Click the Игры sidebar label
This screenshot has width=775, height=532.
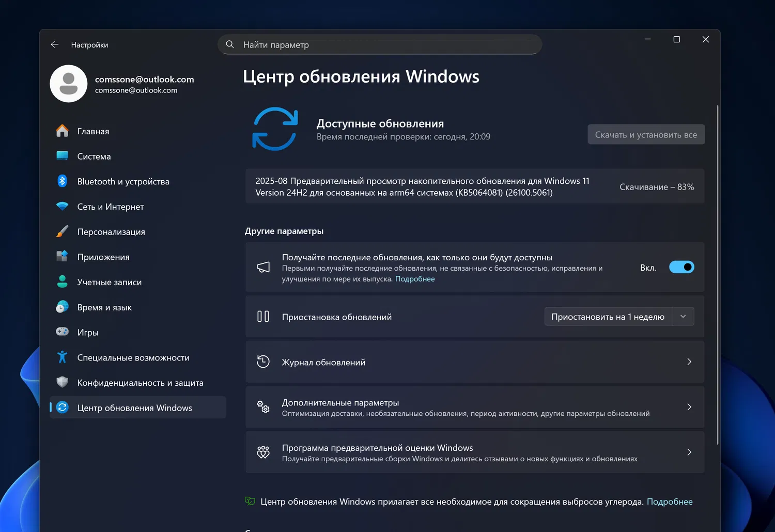(x=88, y=333)
